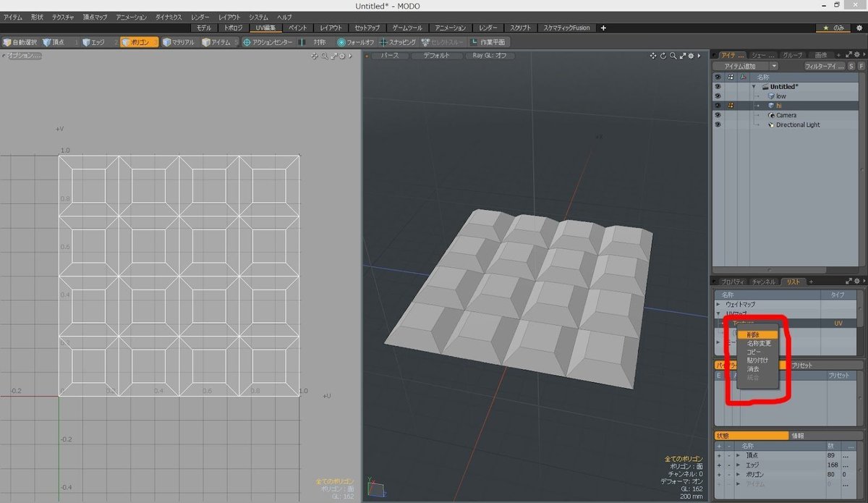Expand エッジ edge statistics row
The image size is (868, 503).
click(738, 465)
